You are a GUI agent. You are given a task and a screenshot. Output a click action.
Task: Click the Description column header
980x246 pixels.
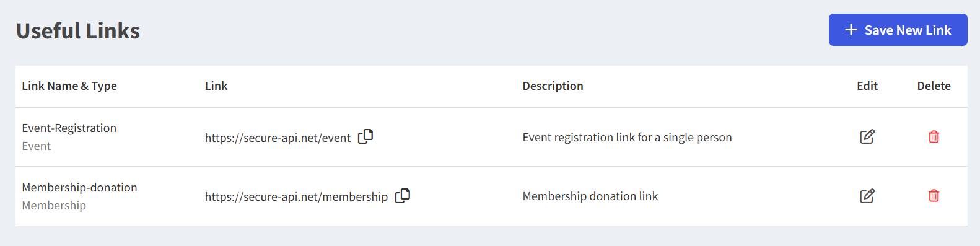553,86
